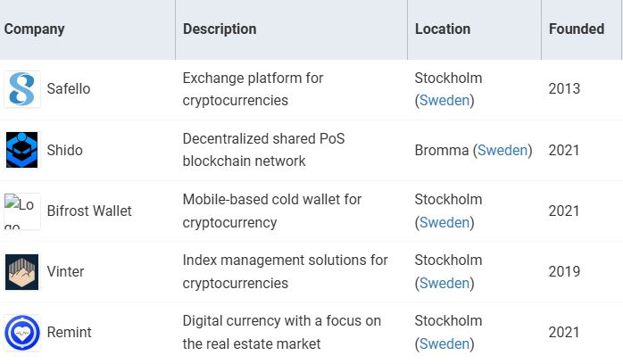The width and height of the screenshot is (623, 364).
Task: Click the broken Bifrost Wallet logo image
Action: point(22,211)
